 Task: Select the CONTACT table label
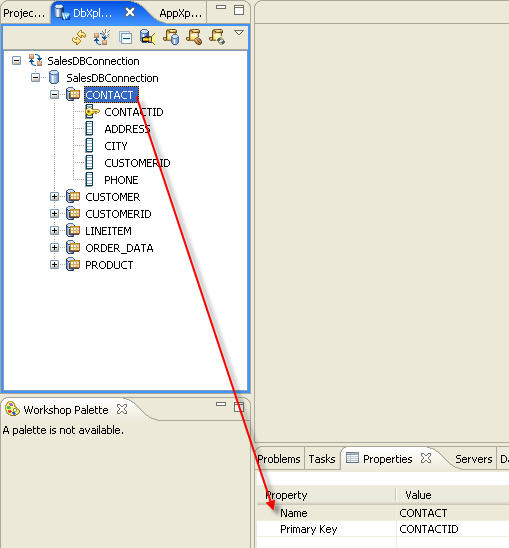click(x=111, y=95)
